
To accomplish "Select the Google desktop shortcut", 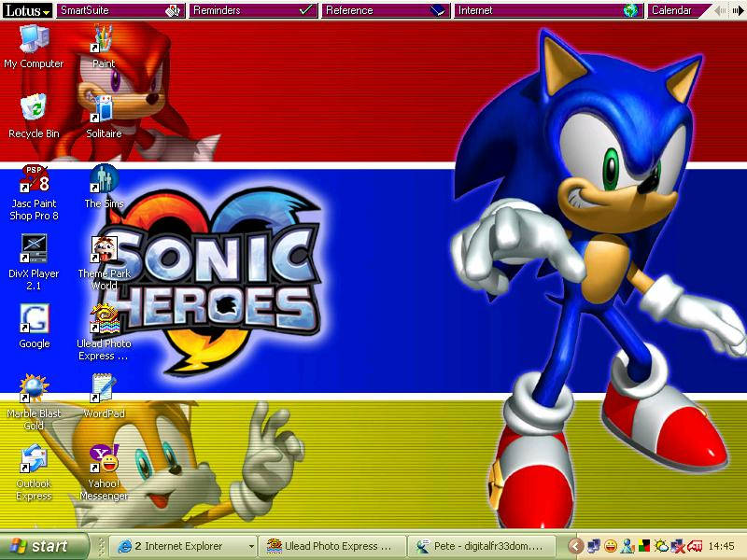I will [34, 326].
